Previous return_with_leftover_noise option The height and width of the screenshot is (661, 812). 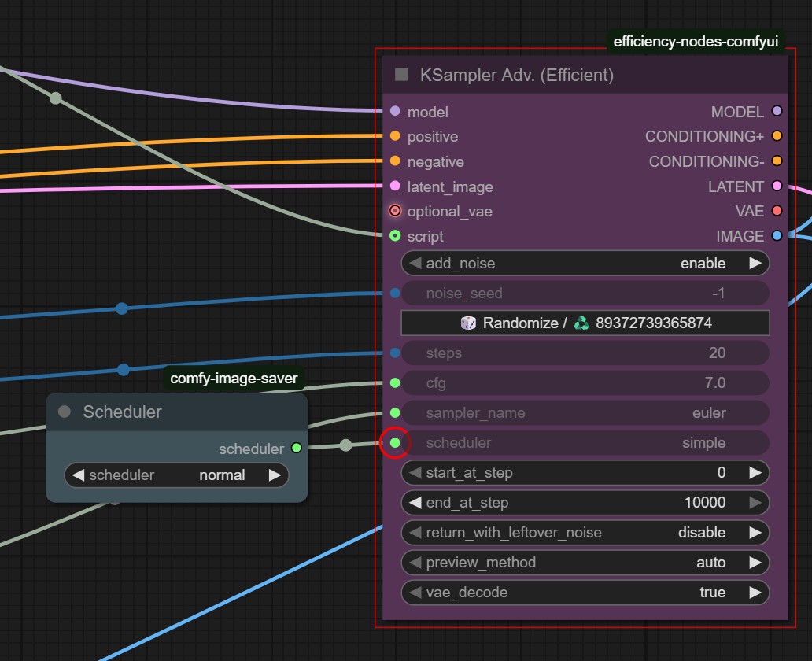coord(415,533)
